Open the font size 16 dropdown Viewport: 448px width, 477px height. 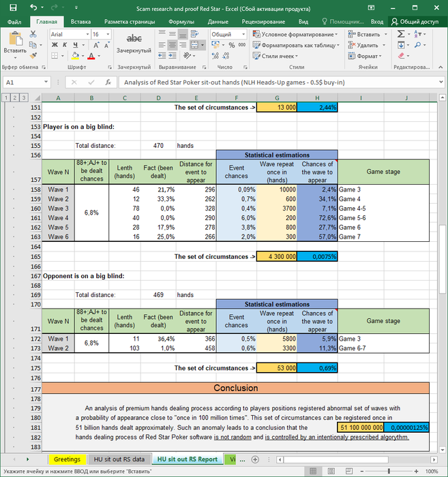click(x=108, y=34)
